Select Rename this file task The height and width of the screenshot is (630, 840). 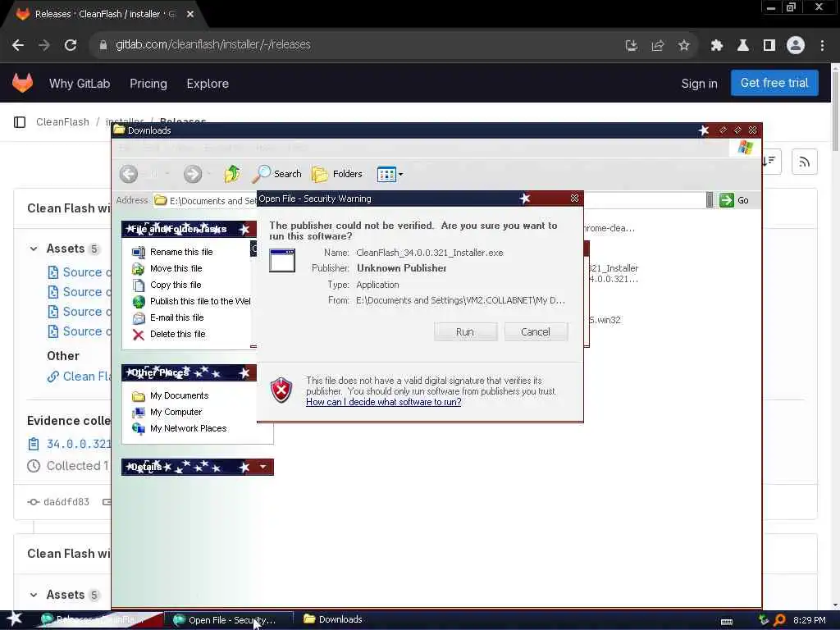[x=181, y=252]
